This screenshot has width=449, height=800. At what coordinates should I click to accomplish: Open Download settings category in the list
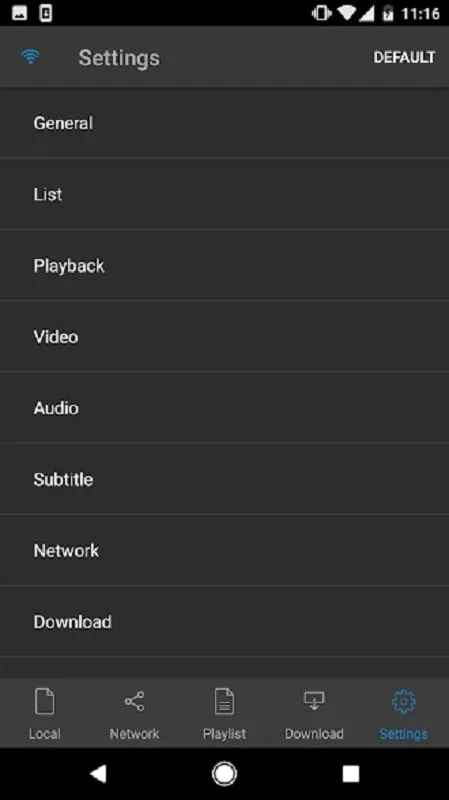point(224,621)
